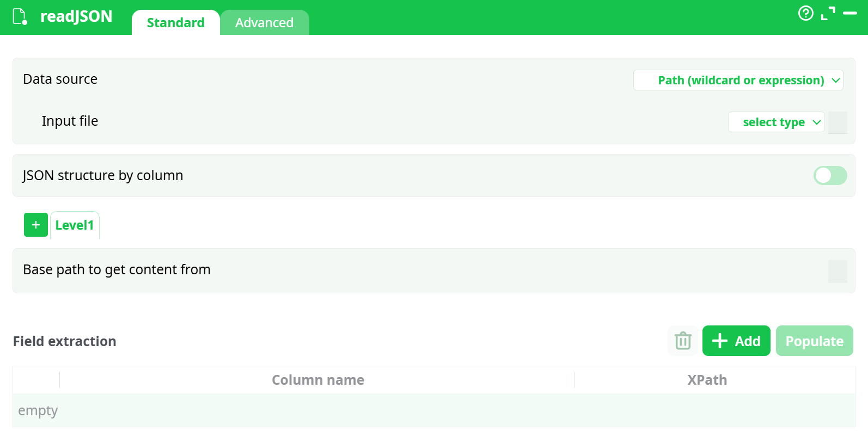Viewport: 868px width, 431px height.
Task: Open the select type dropdown
Action: (x=776, y=122)
